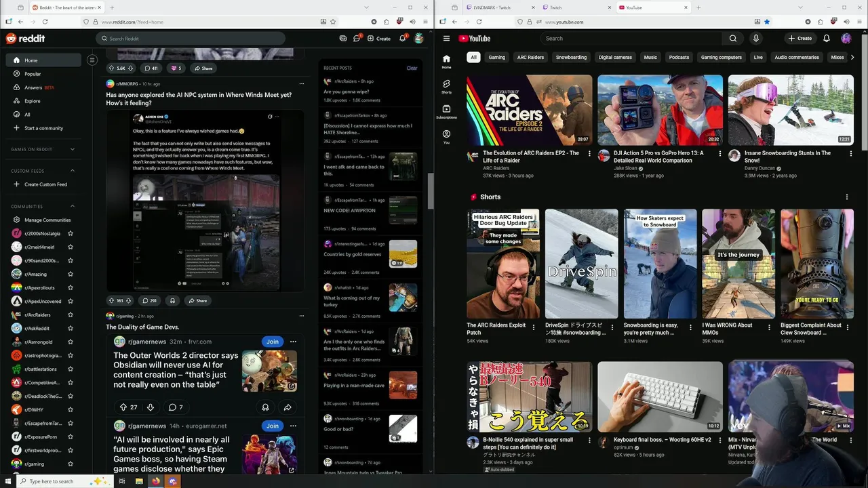868x488 pixels.
Task: Give award on the MMORPG post
Action: pos(172,300)
